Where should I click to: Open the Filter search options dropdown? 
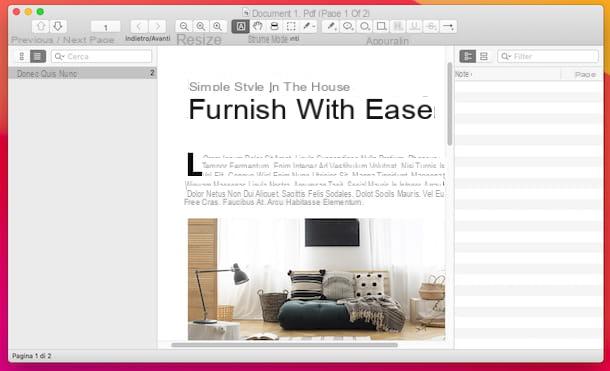point(506,57)
